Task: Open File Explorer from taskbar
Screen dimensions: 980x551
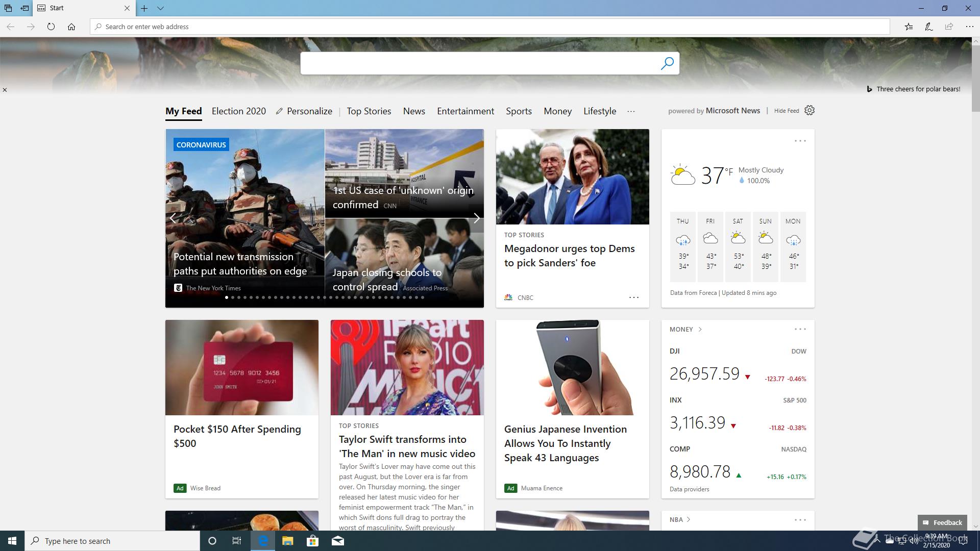Action: (287, 541)
